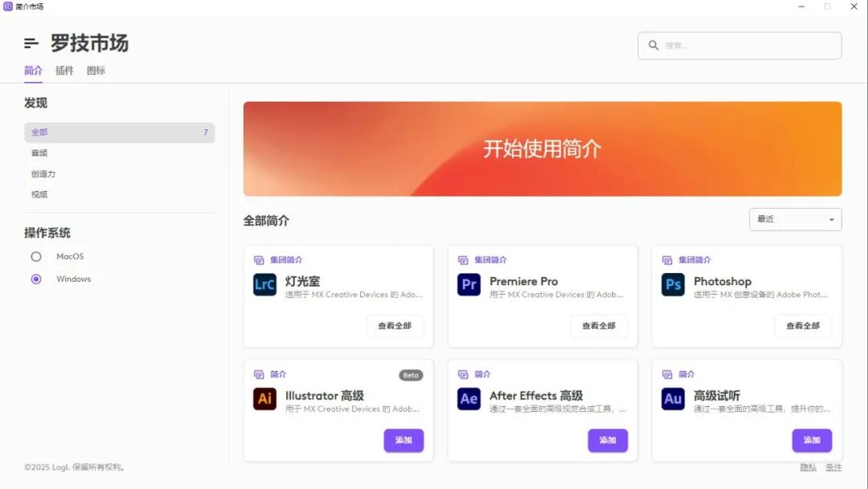Click the Beta badge on the Illustrator card
Image resolution: width=868 pixels, height=489 pixels.
[x=411, y=375]
